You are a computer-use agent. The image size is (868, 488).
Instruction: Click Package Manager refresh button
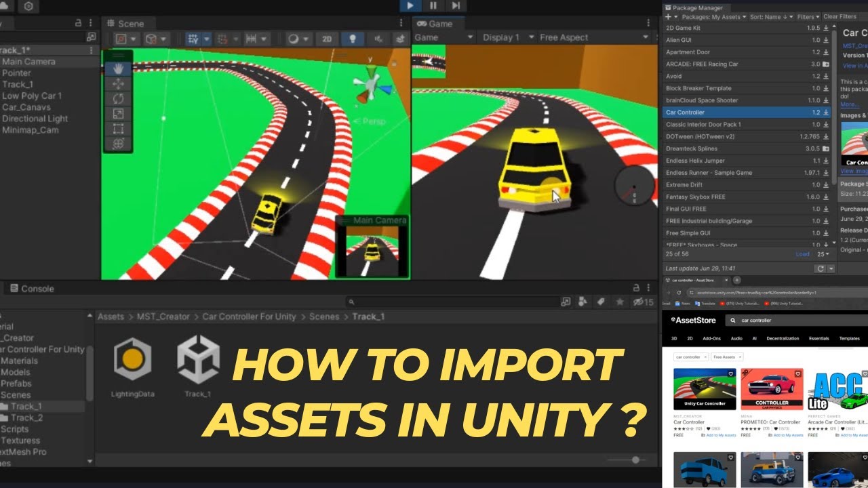tap(821, 268)
